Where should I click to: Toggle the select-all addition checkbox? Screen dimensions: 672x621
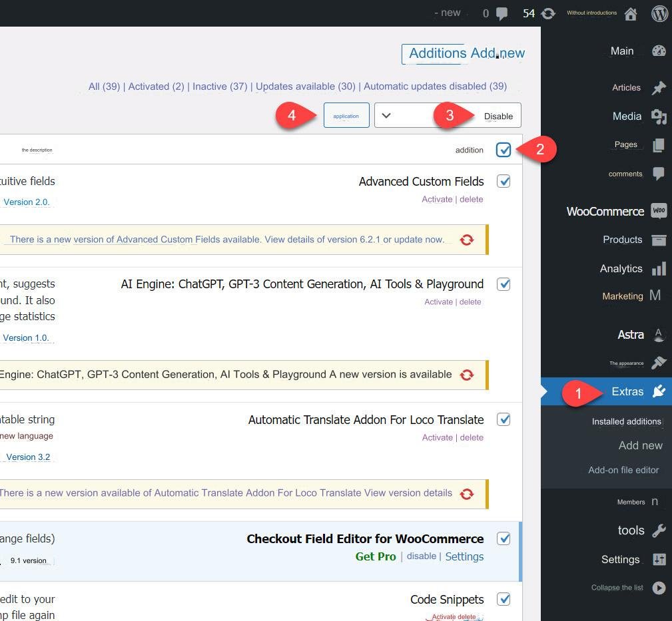pos(504,150)
